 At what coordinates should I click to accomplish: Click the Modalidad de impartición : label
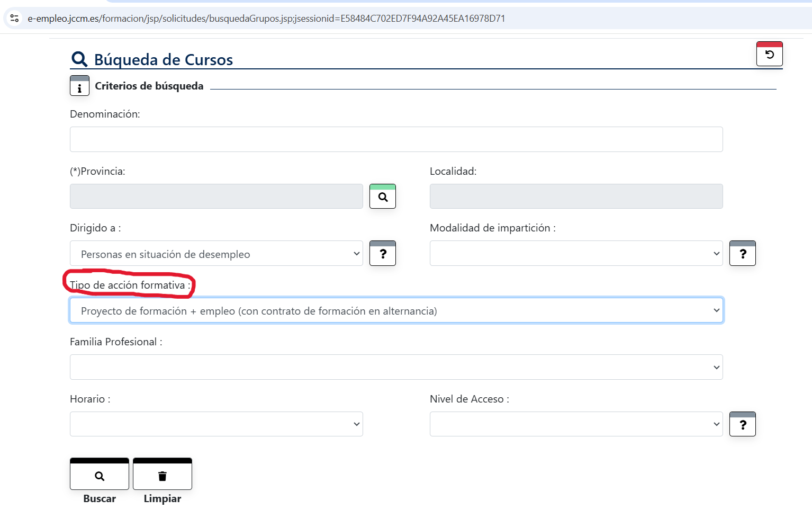(x=493, y=228)
